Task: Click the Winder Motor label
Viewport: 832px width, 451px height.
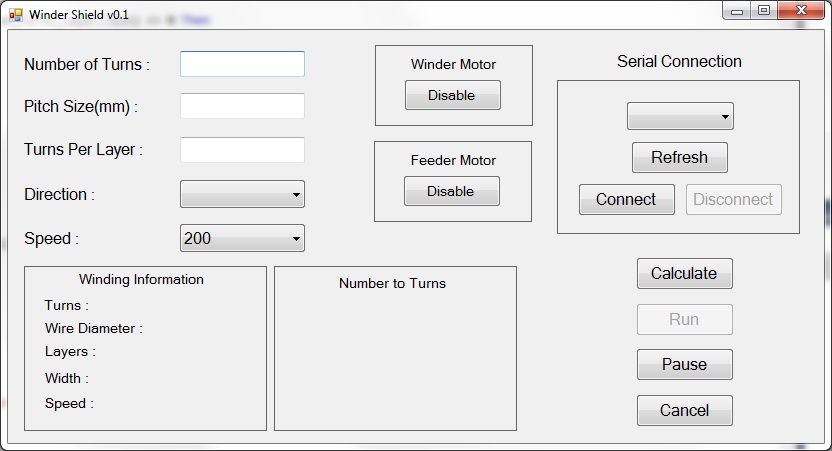Action: (x=454, y=64)
